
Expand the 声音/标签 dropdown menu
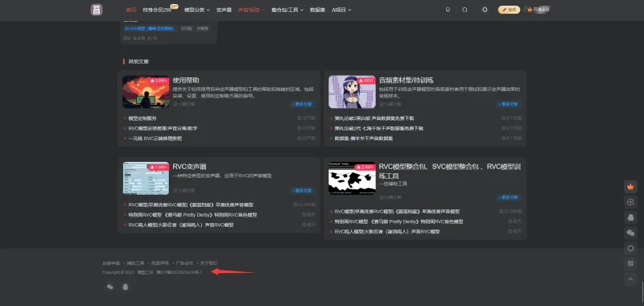click(x=251, y=10)
